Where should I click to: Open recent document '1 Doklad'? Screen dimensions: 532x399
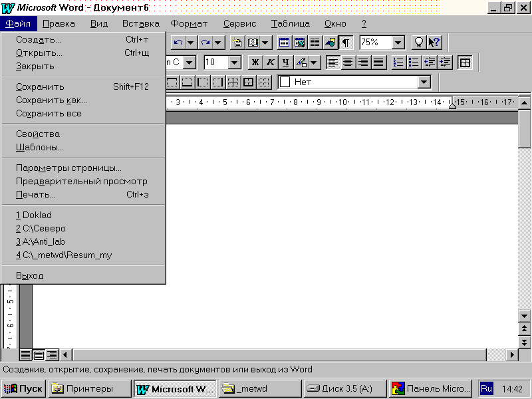pos(34,215)
